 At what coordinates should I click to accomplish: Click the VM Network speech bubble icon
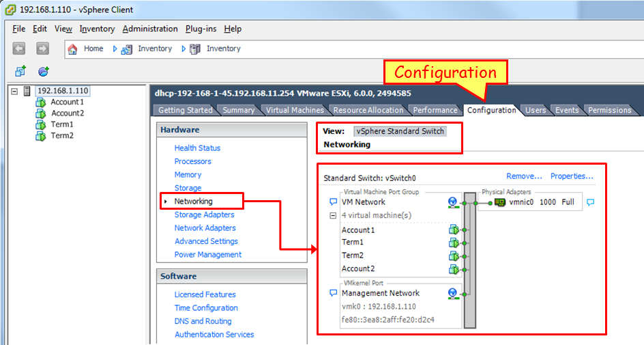tap(333, 202)
